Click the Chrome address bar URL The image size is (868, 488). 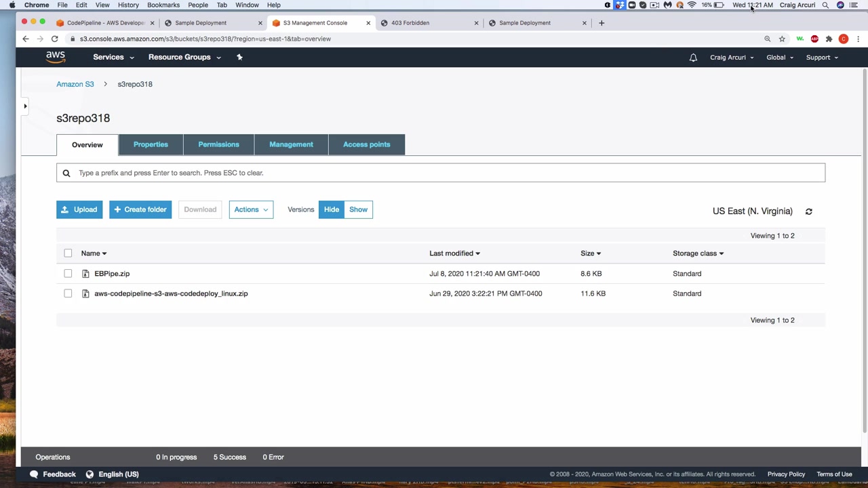(x=205, y=39)
